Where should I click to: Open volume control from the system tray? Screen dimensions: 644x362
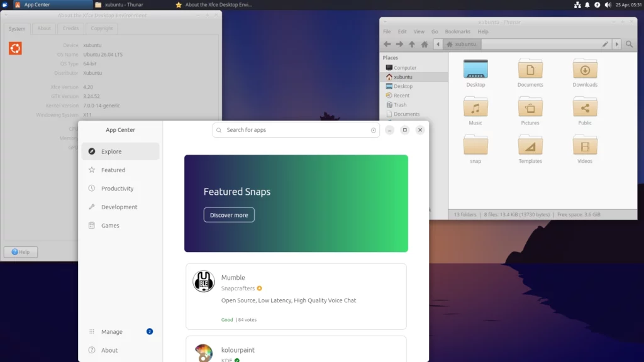pos(608,5)
